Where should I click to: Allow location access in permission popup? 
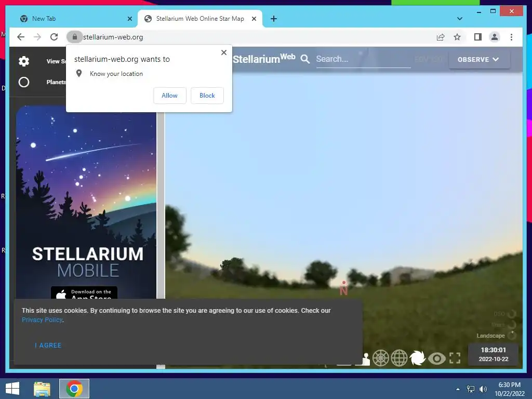[170, 96]
